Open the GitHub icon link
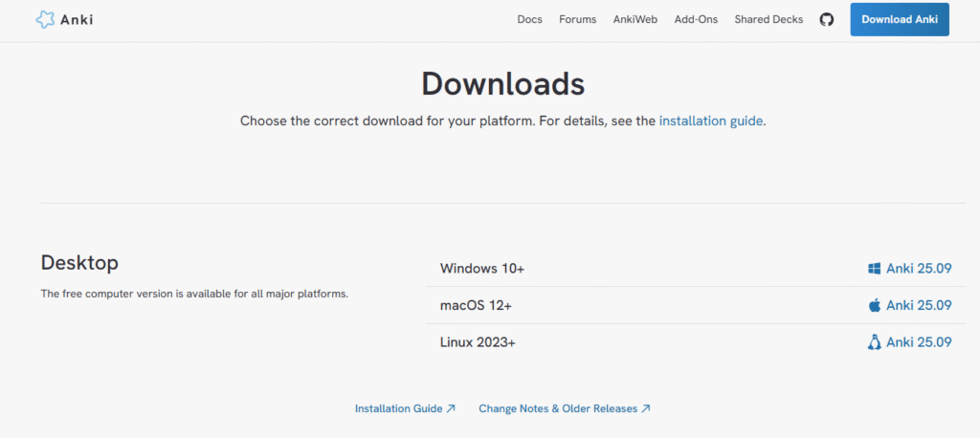 coord(826,19)
